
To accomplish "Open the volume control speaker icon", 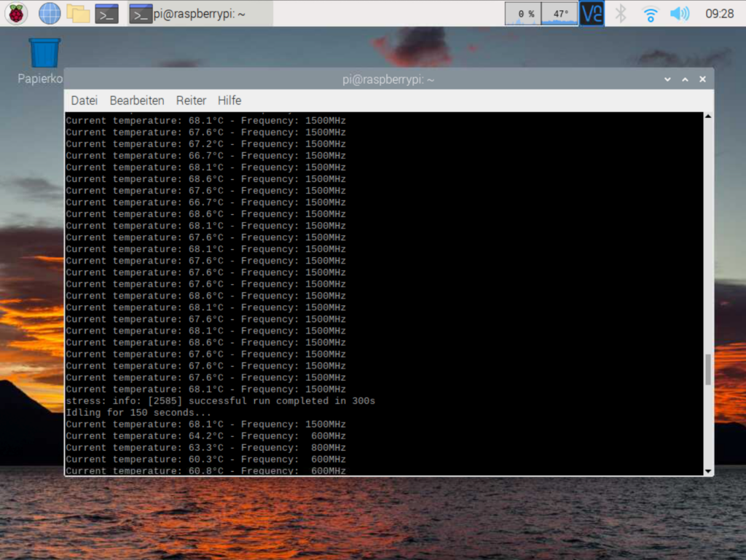I will [x=680, y=14].
